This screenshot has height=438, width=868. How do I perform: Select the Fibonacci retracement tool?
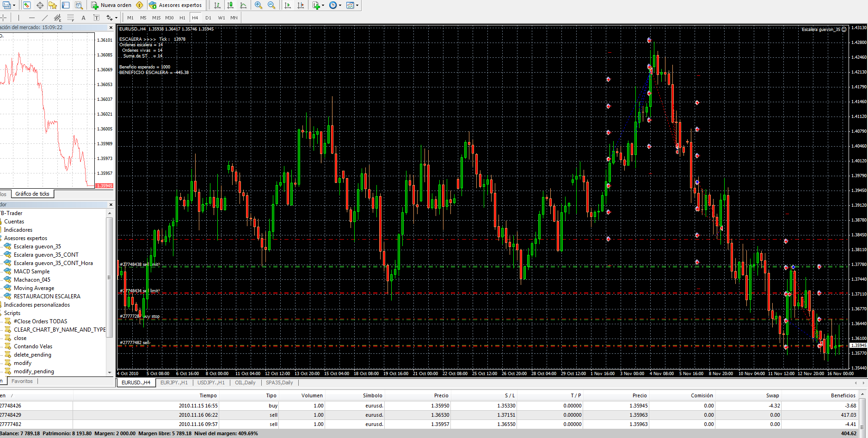point(71,18)
